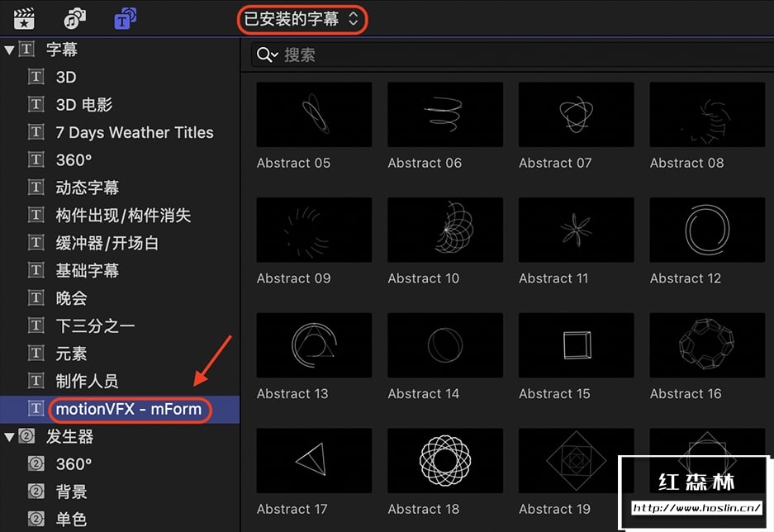Open the hoslin.cn watermark link
Image resolution: width=774 pixels, height=532 pixels.
tap(696, 508)
